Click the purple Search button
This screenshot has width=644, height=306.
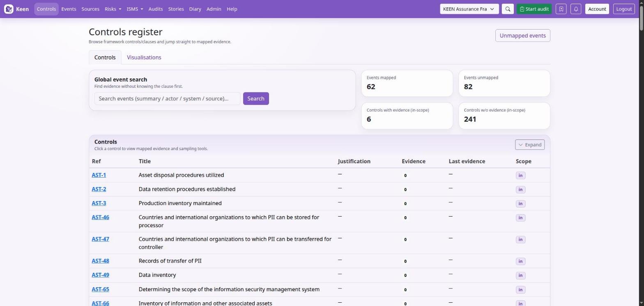(x=256, y=98)
